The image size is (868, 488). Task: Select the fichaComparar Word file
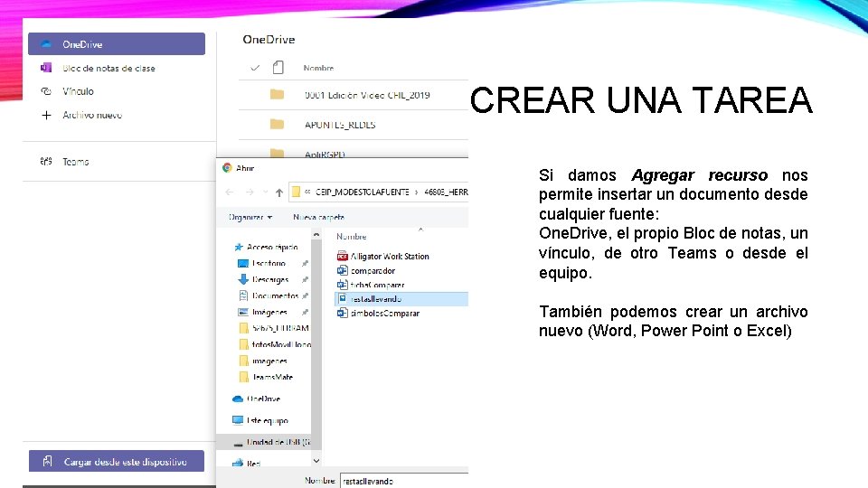(x=378, y=285)
